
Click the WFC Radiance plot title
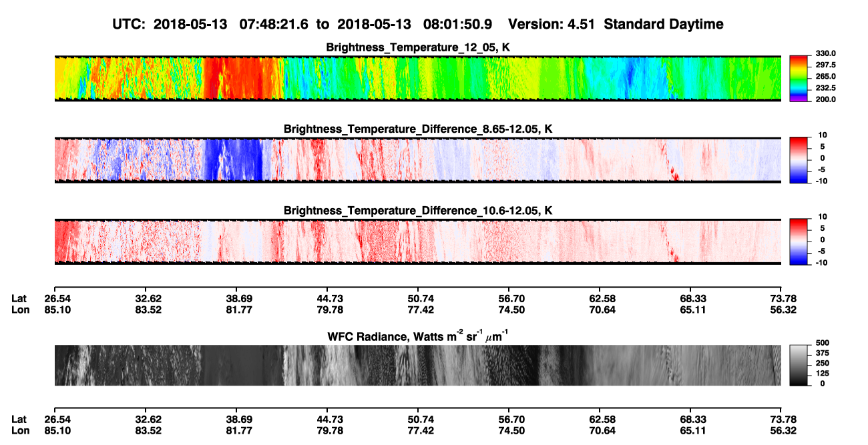pyautogui.click(x=418, y=335)
